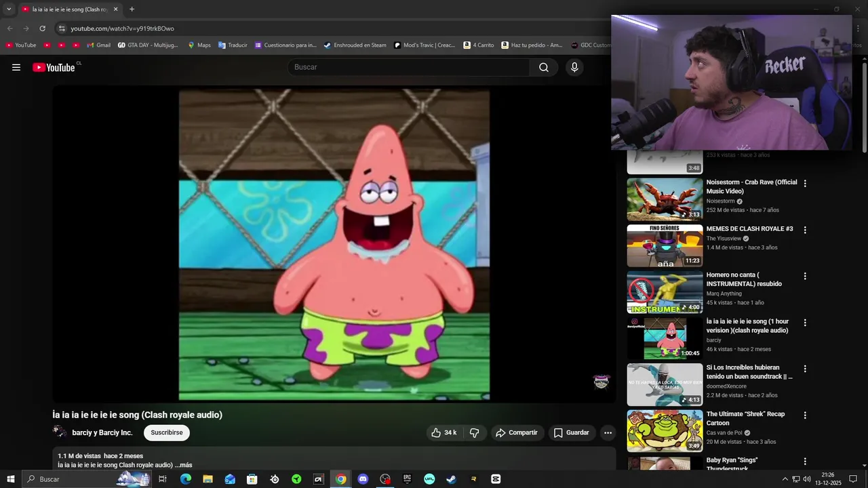Open options for MEMES DE CLASH ROYALE #3
Viewport: 868px width, 488px height.
coord(805,230)
